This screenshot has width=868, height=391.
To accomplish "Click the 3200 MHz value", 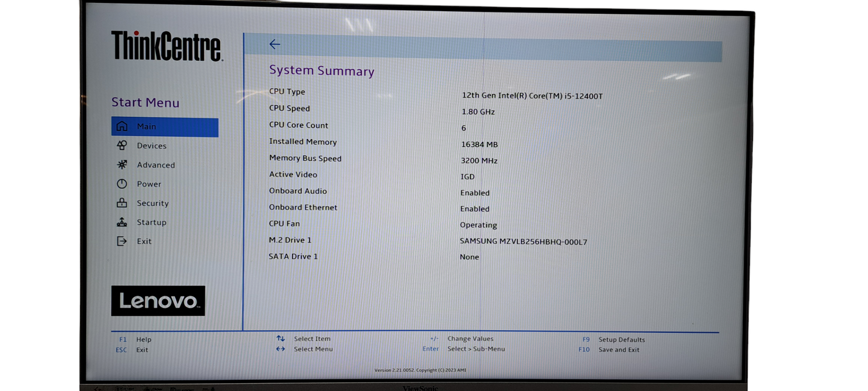I will pos(479,161).
